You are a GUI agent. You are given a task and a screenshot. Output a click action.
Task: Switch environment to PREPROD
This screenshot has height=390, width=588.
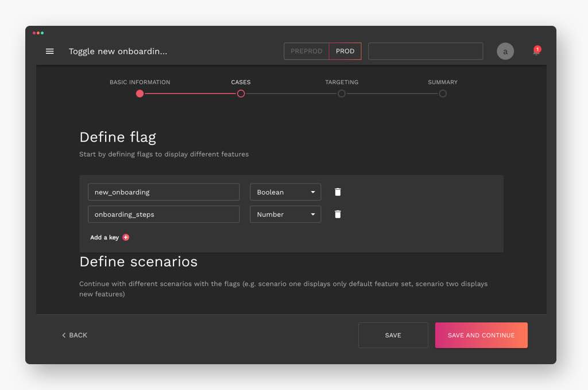click(x=307, y=51)
